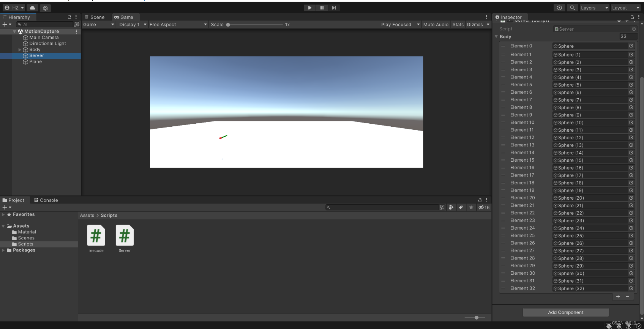This screenshot has width=644, height=329.
Task: Open Inspector panel options menu
Action: tap(639, 17)
